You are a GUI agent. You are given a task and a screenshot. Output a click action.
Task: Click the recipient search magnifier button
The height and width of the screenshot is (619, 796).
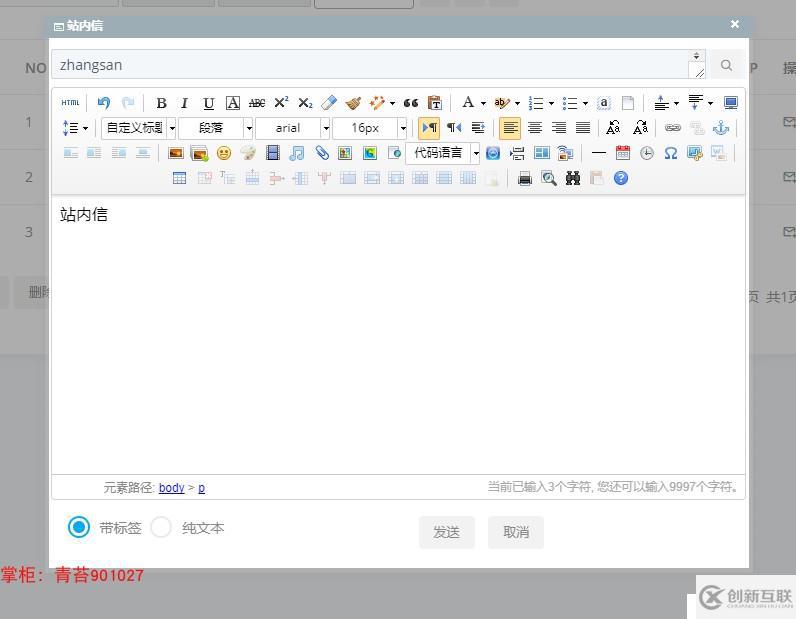coord(726,65)
